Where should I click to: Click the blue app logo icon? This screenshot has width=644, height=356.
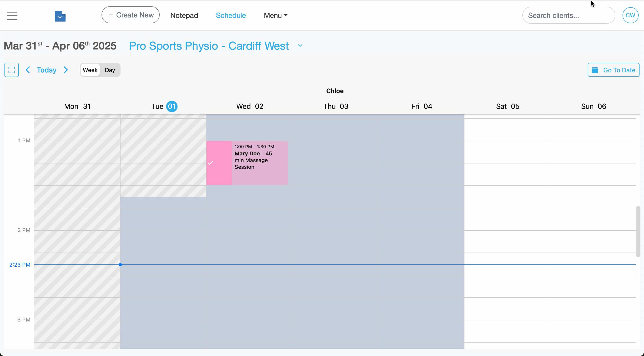[60, 16]
